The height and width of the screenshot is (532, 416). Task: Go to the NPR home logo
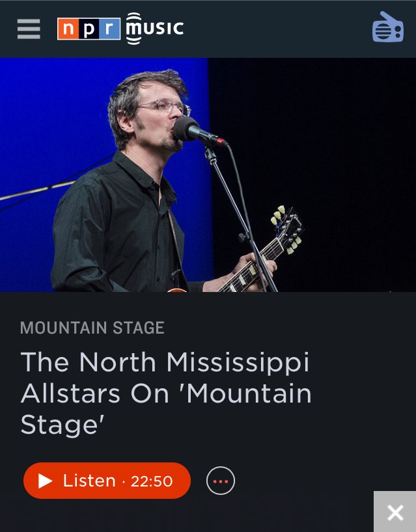(x=89, y=29)
